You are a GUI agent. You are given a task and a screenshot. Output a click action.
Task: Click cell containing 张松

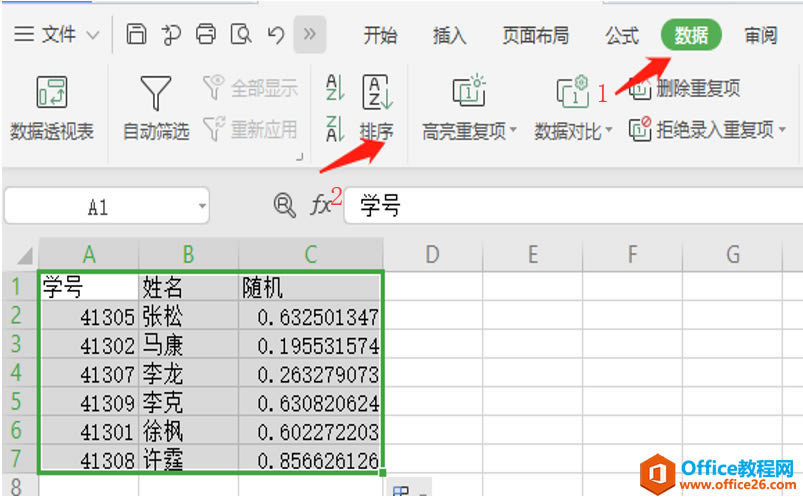tap(188, 316)
